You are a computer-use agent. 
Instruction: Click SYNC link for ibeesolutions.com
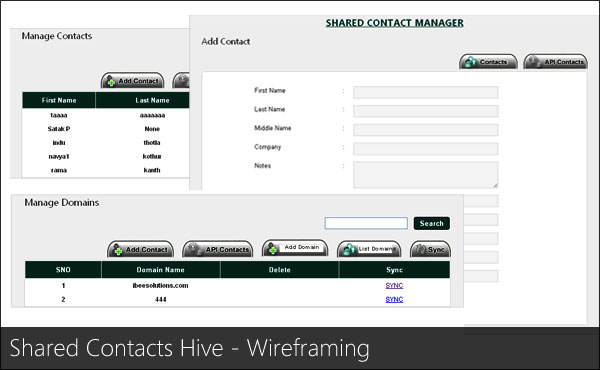(394, 285)
